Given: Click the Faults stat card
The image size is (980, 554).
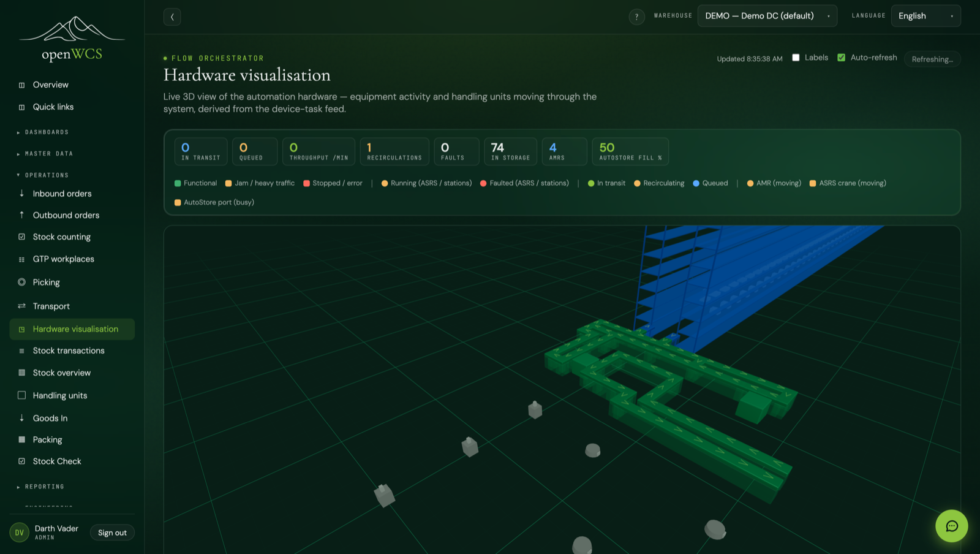Looking at the screenshot, I should (456, 151).
